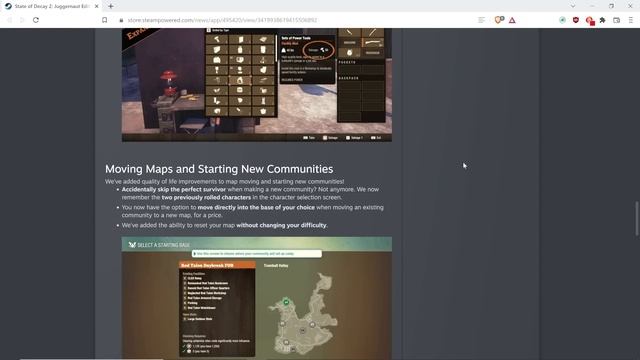Open the Select a Starting Base screenshot

pos(257,298)
